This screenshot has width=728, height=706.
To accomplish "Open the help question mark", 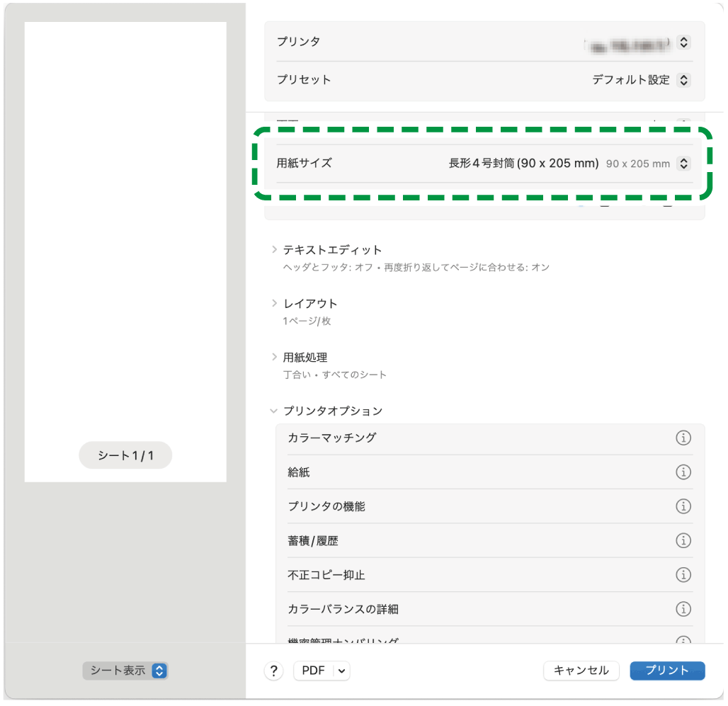I will [x=273, y=671].
